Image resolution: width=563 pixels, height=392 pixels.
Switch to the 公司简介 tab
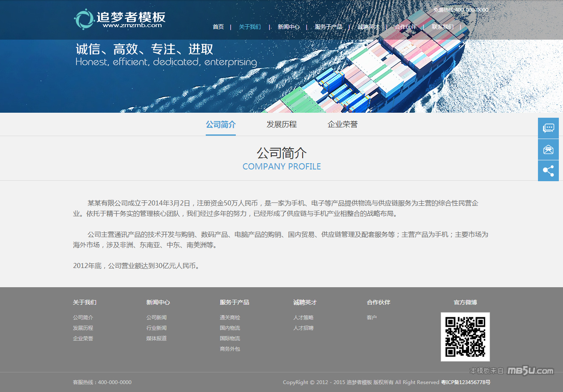[x=220, y=124]
